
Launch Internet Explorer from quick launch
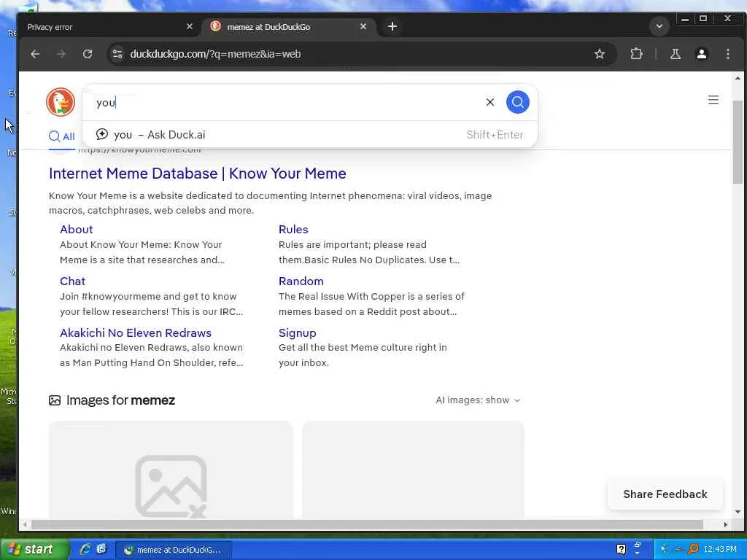[x=85, y=550]
